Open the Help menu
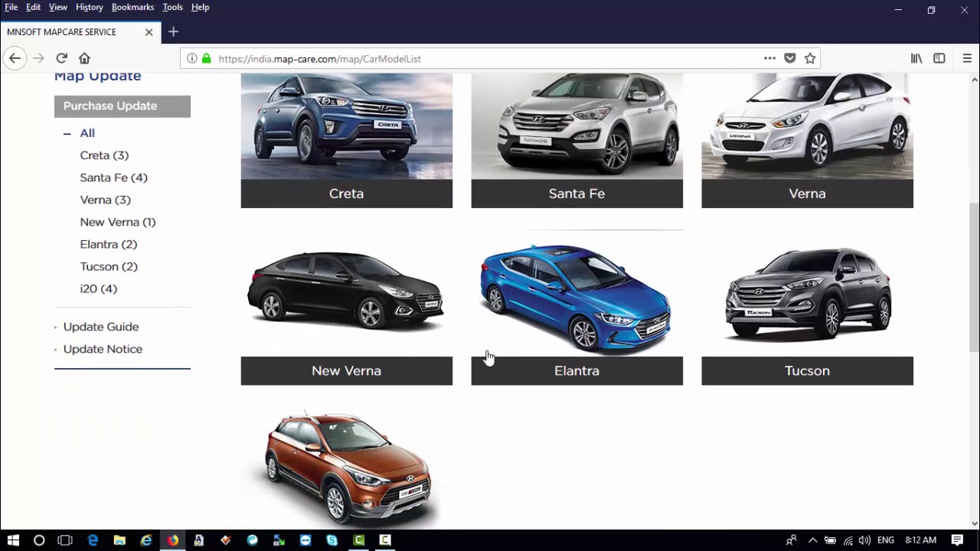980x551 pixels. click(200, 7)
